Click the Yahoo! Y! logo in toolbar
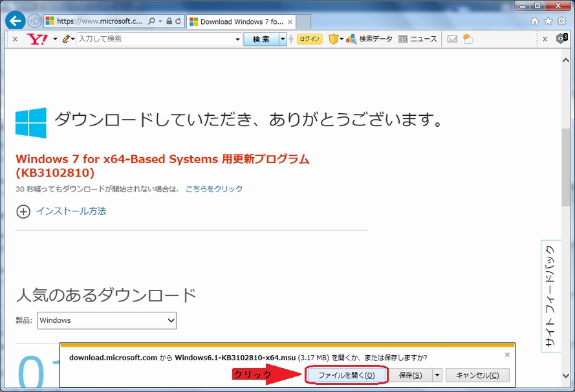The height and width of the screenshot is (392, 575). [37, 39]
